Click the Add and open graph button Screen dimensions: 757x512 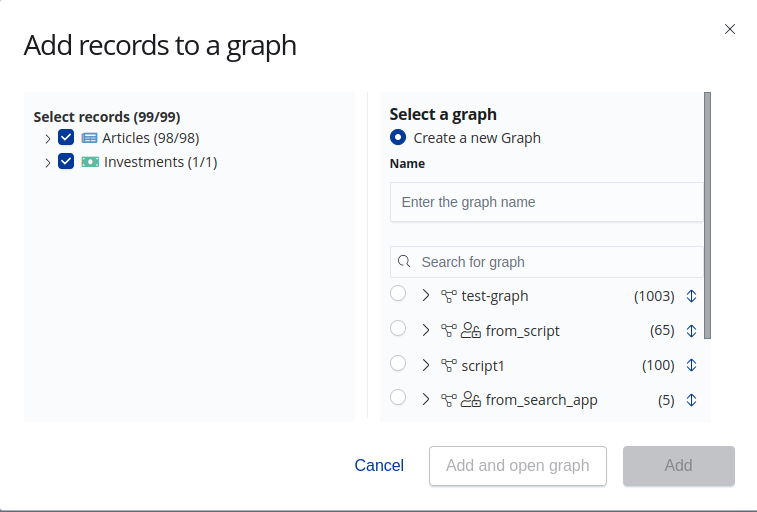click(x=518, y=466)
